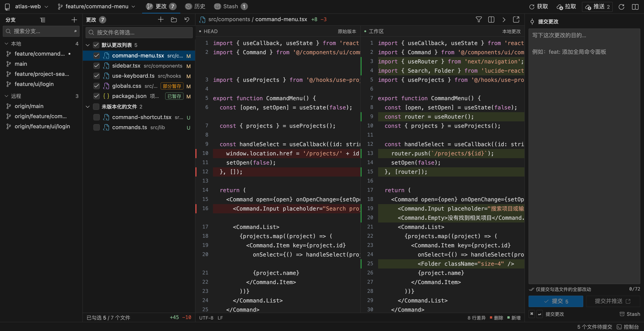The width and height of the screenshot is (644, 331).
Task: Open the feature/command-menu branch dropdown
Action: [97, 6]
